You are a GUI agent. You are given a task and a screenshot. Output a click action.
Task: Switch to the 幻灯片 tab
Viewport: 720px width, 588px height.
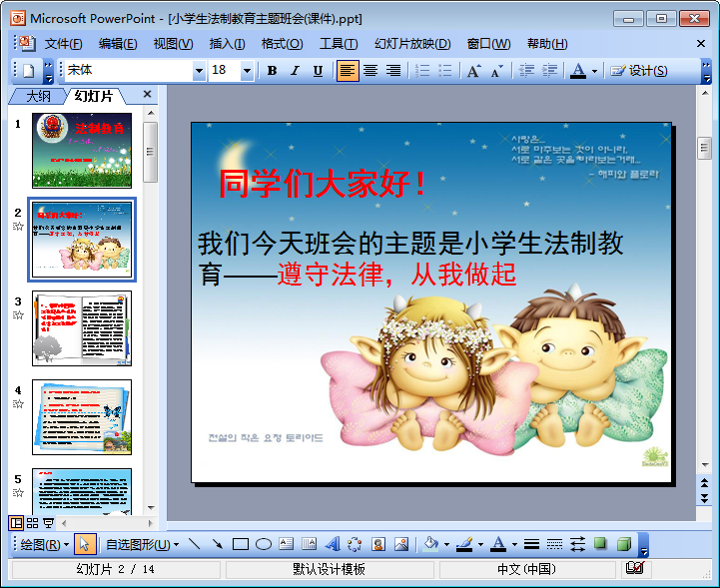point(93,96)
